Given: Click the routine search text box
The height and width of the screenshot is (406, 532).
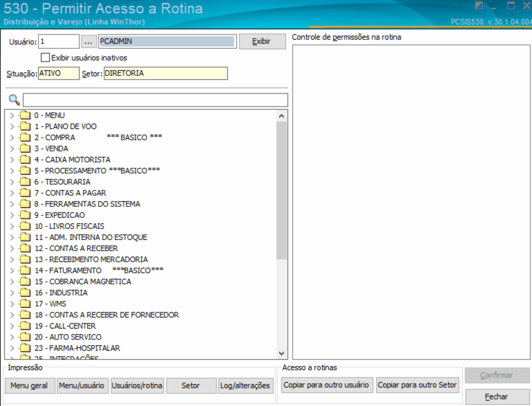Looking at the screenshot, I should 155,100.
